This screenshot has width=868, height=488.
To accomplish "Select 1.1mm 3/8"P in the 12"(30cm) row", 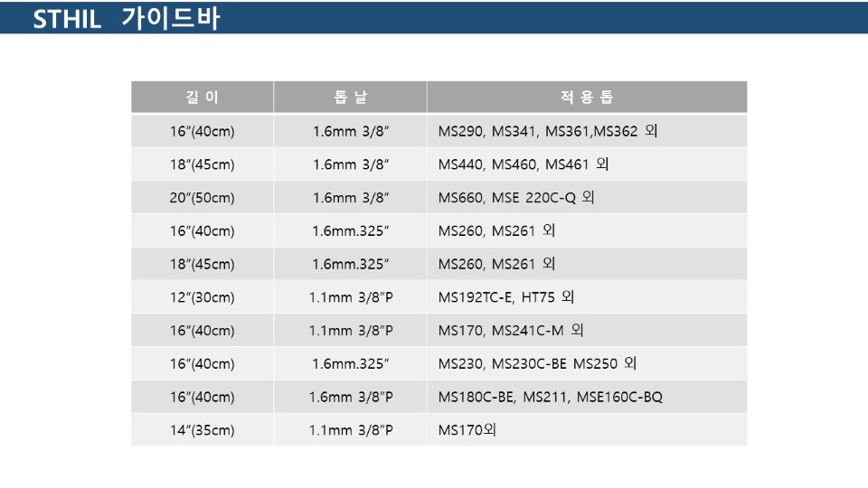I will (351, 297).
